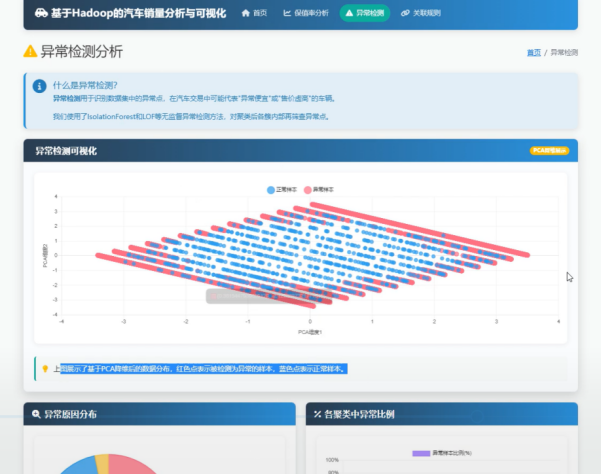
Task: Click the blue slice of the pie chart
Action: 80,466
